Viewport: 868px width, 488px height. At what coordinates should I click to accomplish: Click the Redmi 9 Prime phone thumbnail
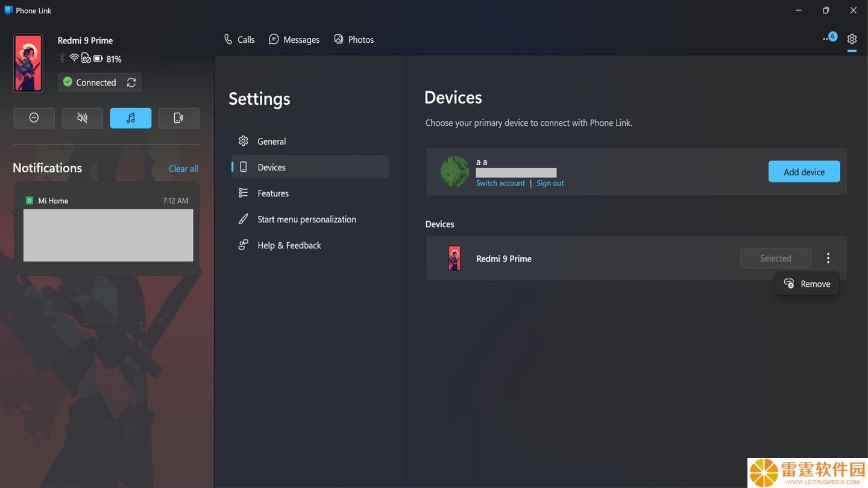pyautogui.click(x=28, y=63)
